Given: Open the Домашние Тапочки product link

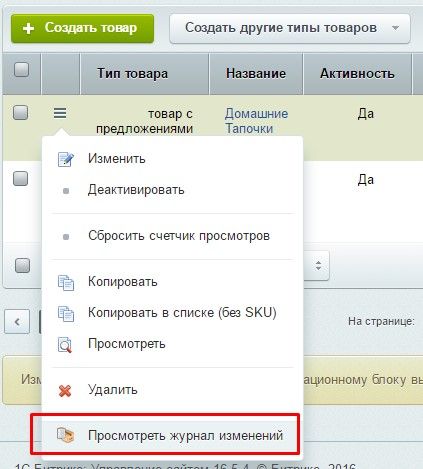Looking at the screenshot, I should (256, 121).
